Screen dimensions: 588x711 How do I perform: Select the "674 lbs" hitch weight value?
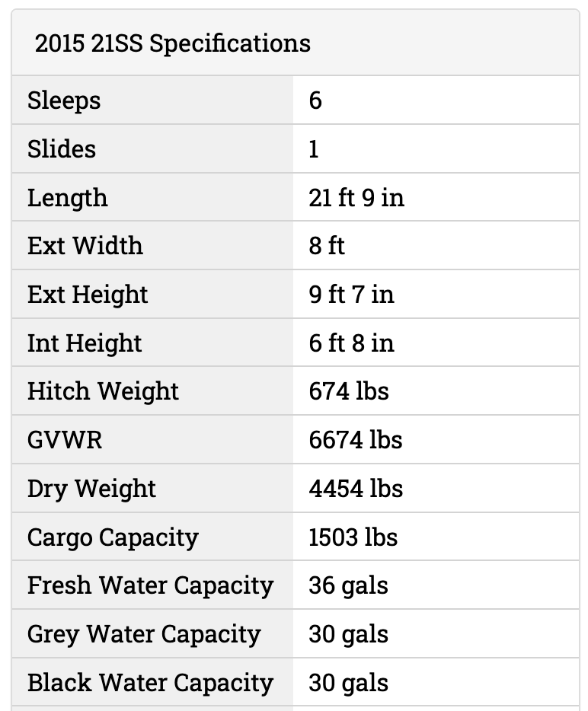click(x=349, y=391)
